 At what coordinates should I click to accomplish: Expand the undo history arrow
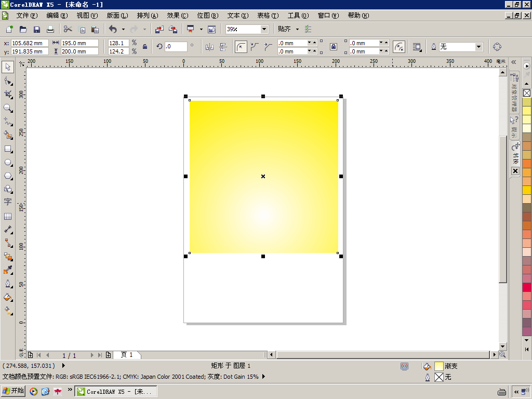[x=123, y=29]
